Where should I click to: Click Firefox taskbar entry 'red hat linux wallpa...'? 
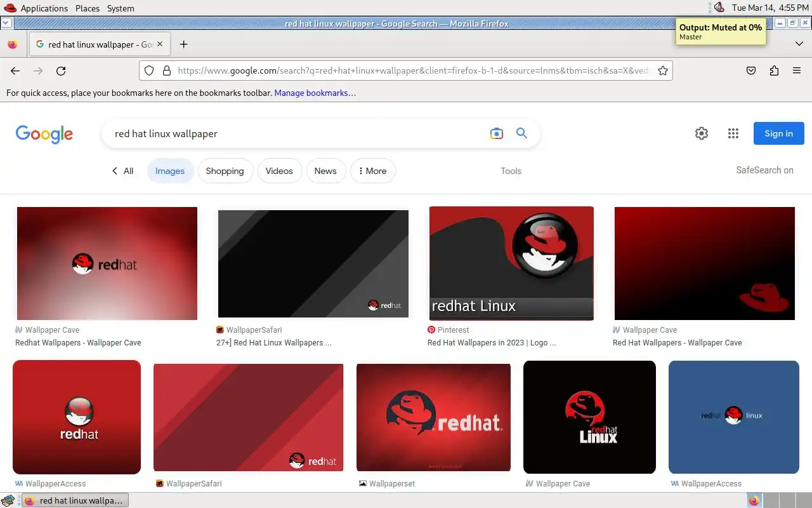(x=74, y=500)
